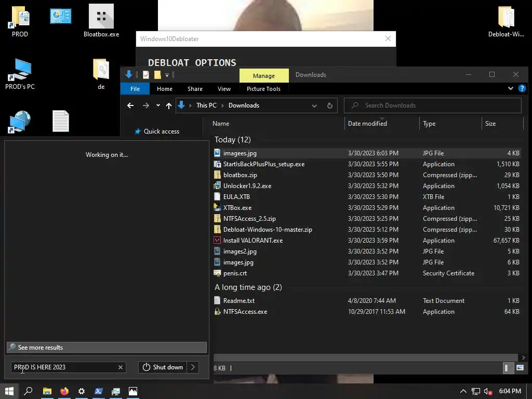Click the Properties quick access toolbar icon
The height and width of the screenshot is (399, 532).
pos(146,75)
